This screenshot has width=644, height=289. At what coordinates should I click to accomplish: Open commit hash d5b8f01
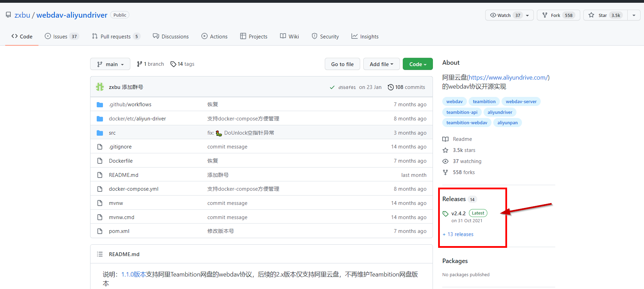pyautogui.click(x=347, y=88)
